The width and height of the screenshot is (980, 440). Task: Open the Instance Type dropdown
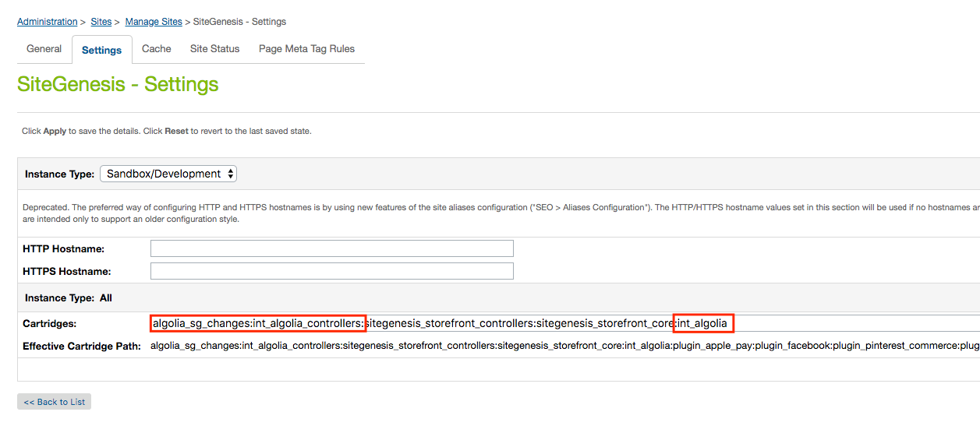(x=168, y=174)
